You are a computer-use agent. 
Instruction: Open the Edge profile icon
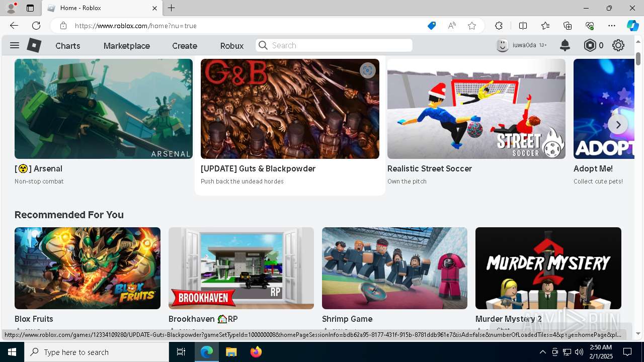(x=11, y=8)
